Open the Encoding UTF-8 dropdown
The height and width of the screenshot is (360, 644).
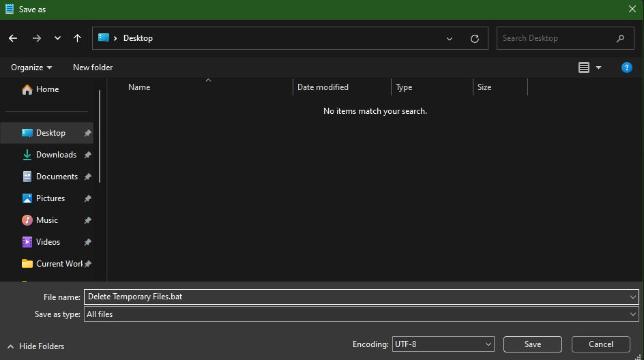click(x=443, y=344)
